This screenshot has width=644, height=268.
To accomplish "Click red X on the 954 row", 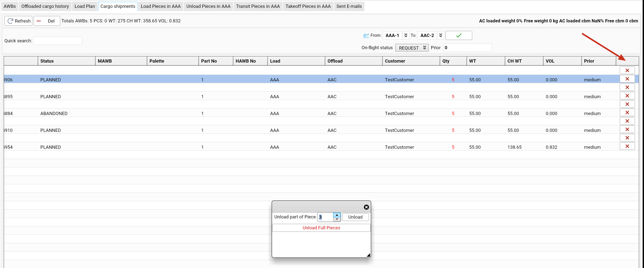I will pyautogui.click(x=627, y=146).
